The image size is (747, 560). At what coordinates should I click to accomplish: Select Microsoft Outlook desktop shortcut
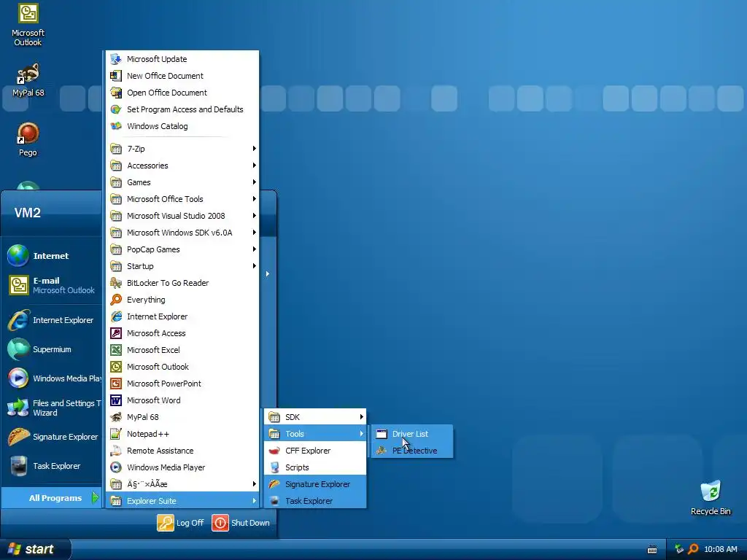[x=28, y=25]
